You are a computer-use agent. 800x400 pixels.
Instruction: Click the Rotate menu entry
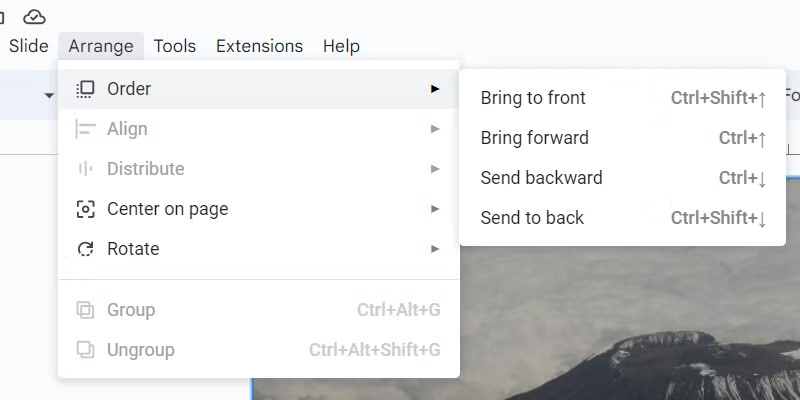133,249
